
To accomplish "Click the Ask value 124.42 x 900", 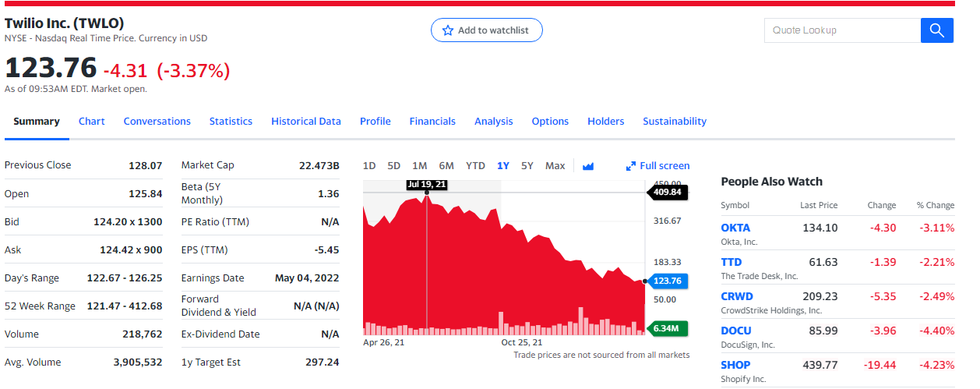I will [x=131, y=250].
